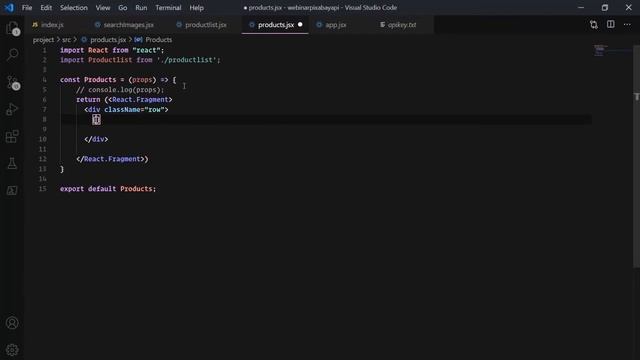
Task: Click the bottom activity bar panel icon
Action: coord(12,190)
